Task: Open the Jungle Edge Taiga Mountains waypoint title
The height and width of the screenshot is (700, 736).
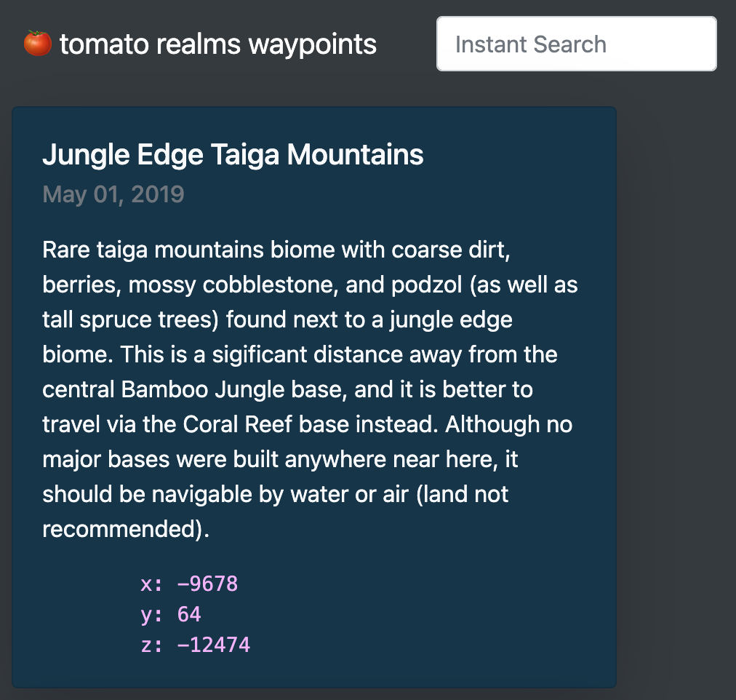Action: pyautogui.click(x=233, y=154)
